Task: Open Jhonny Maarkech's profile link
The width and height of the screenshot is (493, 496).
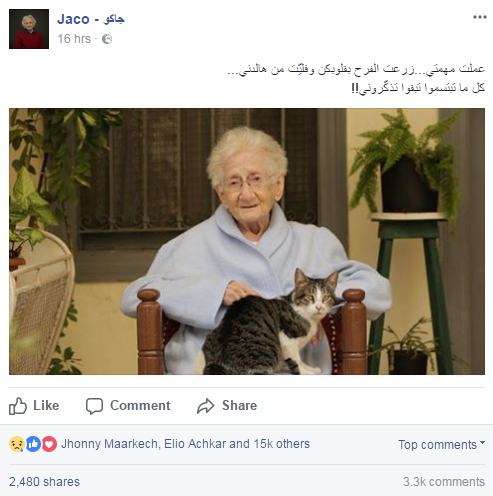Action: pyautogui.click(x=109, y=444)
